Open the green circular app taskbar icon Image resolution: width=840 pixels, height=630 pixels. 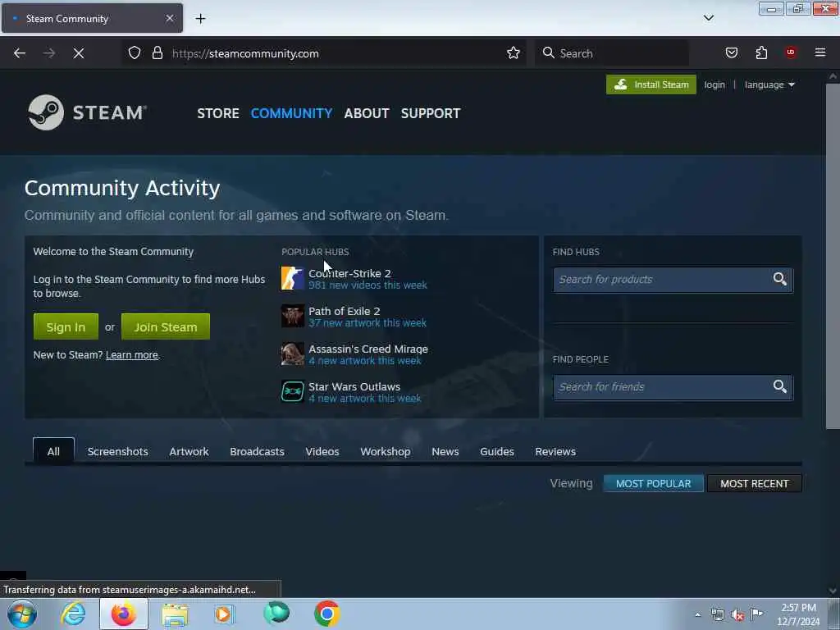pyautogui.click(x=276, y=614)
